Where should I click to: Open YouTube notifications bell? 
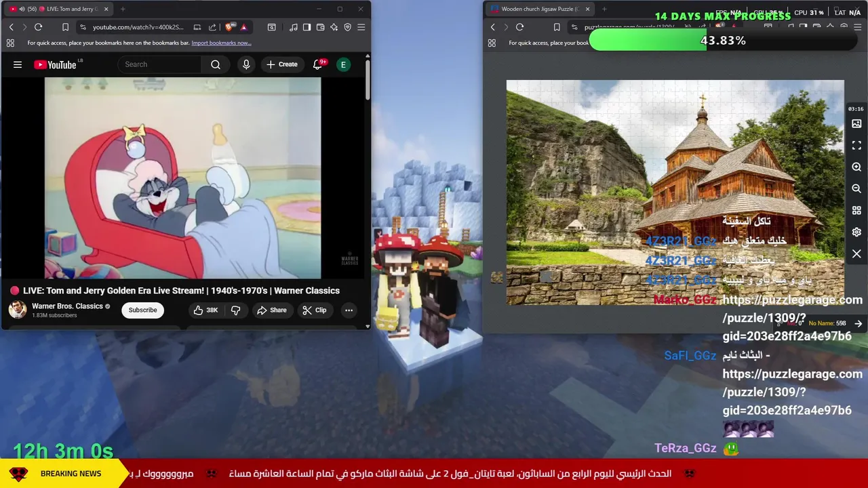(x=317, y=64)
